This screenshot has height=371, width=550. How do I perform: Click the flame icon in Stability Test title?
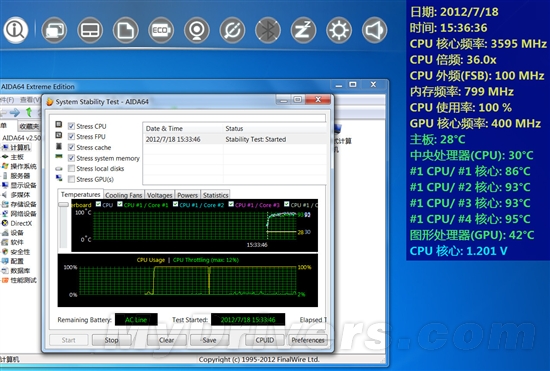tap(50, 102)
